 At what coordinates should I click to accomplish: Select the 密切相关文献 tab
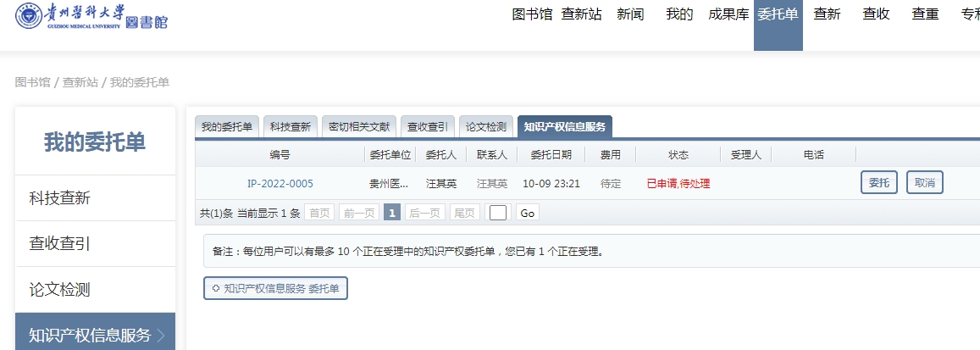pyautogui.click(x=359, y=127)
